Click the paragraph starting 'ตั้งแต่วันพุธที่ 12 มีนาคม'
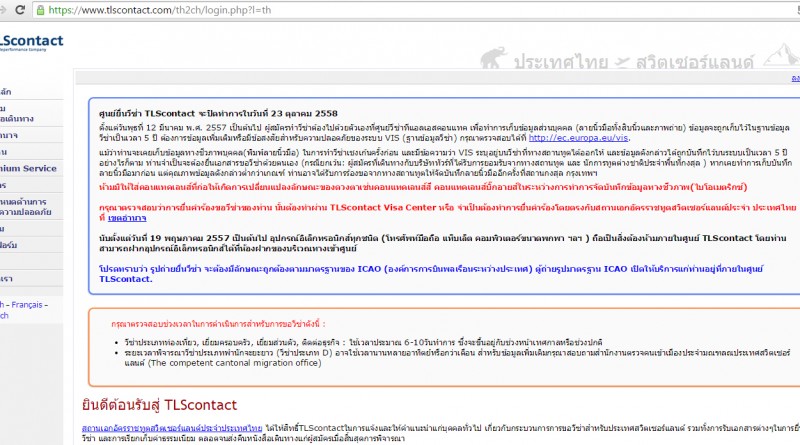 (444, 133)
